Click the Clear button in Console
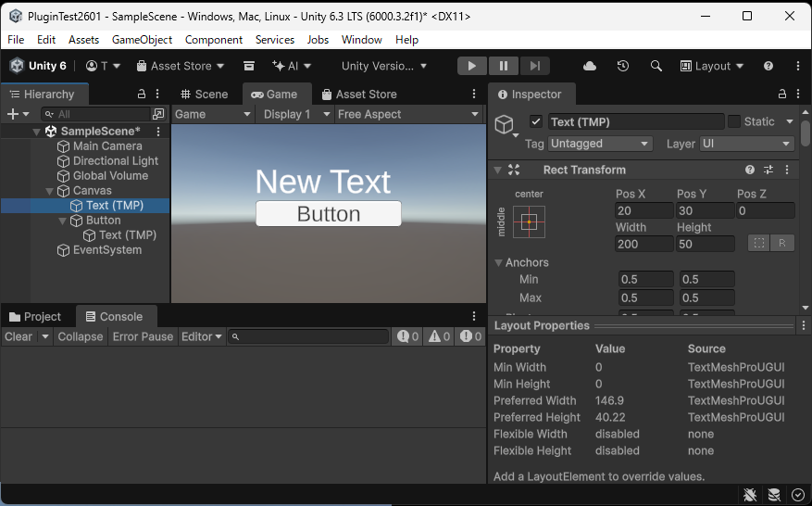This screenshot has height=506, width=812. click(x=19, y=336)
